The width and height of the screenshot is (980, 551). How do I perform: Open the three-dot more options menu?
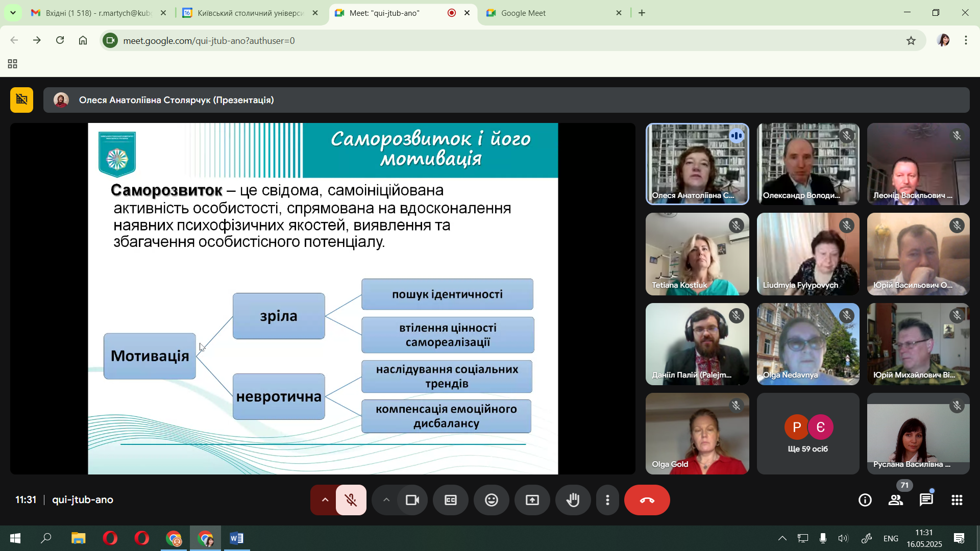coord(607,500)
